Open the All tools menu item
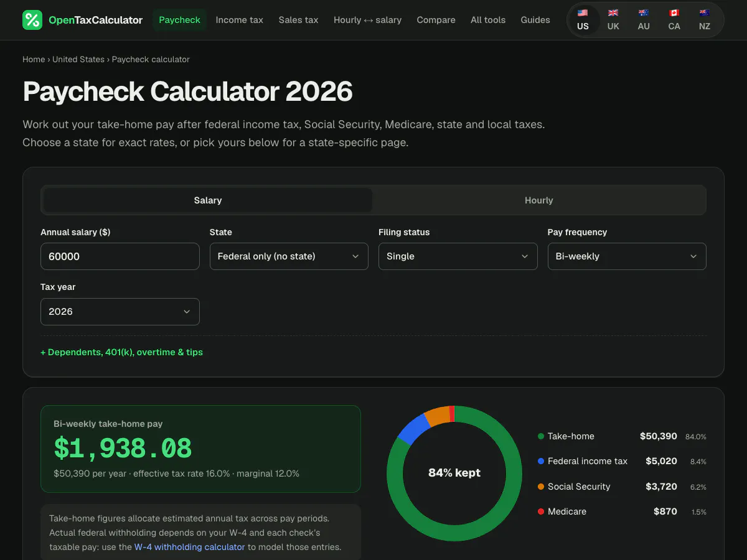This screenshot has height=560, width=747. pyautogui.click(x=488, y=20)
